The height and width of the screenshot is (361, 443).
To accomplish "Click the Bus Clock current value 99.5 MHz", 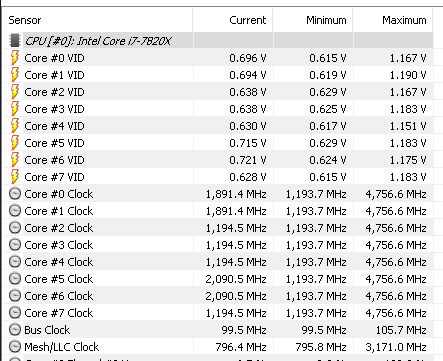I will click(x=244, y=330).
